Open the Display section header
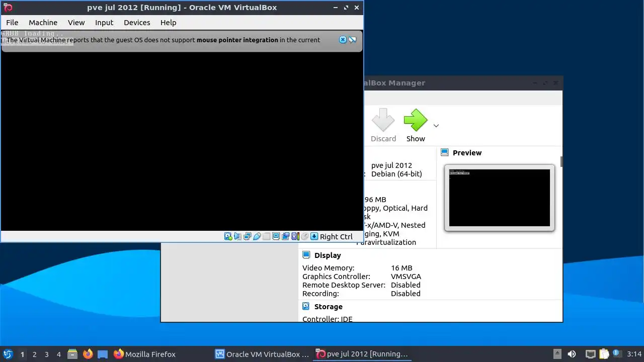The height and width of the screenshot is (362, 644). pyautogui.click(x=328, y=255)
